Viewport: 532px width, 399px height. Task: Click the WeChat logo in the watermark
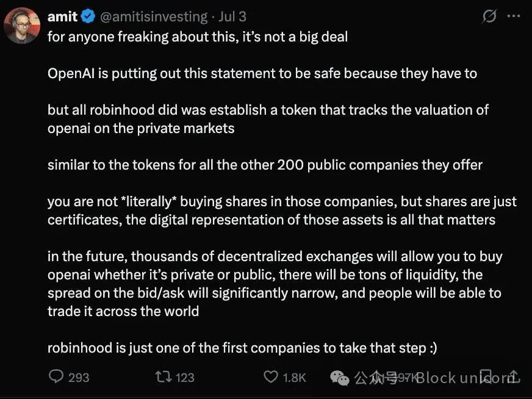(x=340, y=378)
